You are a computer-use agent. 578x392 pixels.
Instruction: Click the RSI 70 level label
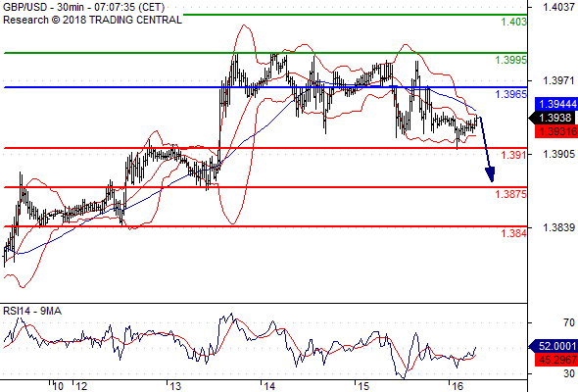pyautogui.click(x=569, y=323)
